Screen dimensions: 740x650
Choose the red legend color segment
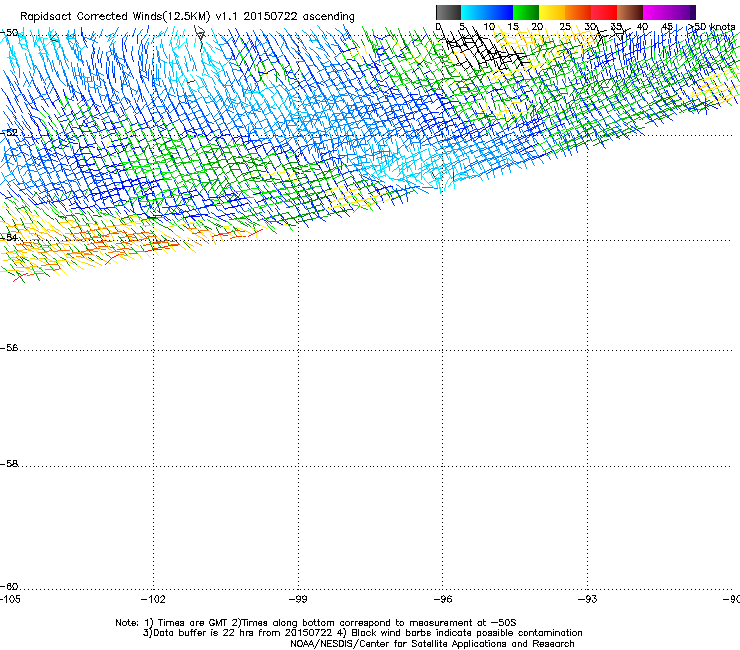click(604, 12)
